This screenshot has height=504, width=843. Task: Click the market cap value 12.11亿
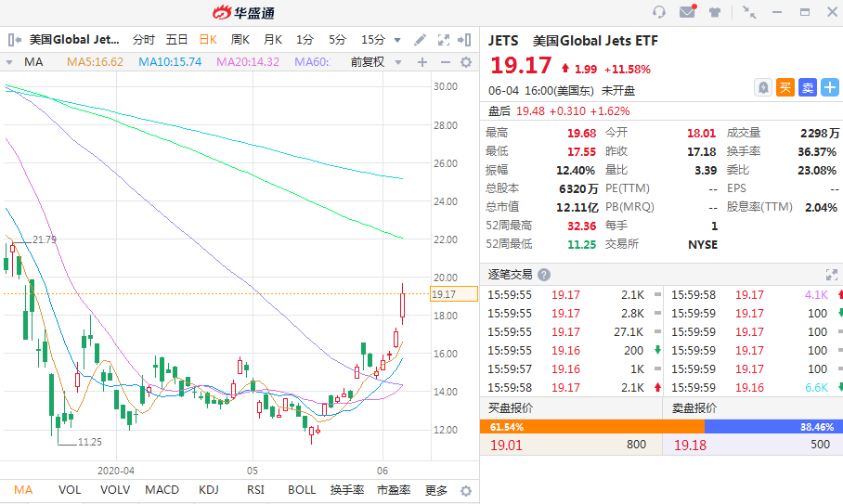point(577,207)
